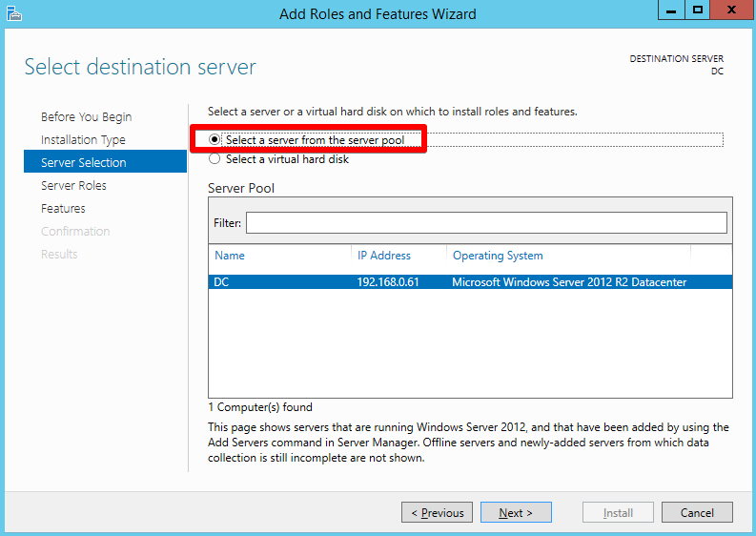Cancel the Add Roles wizard
The width and height of the screenshot is (756, 536).
[x=697, y=512]
